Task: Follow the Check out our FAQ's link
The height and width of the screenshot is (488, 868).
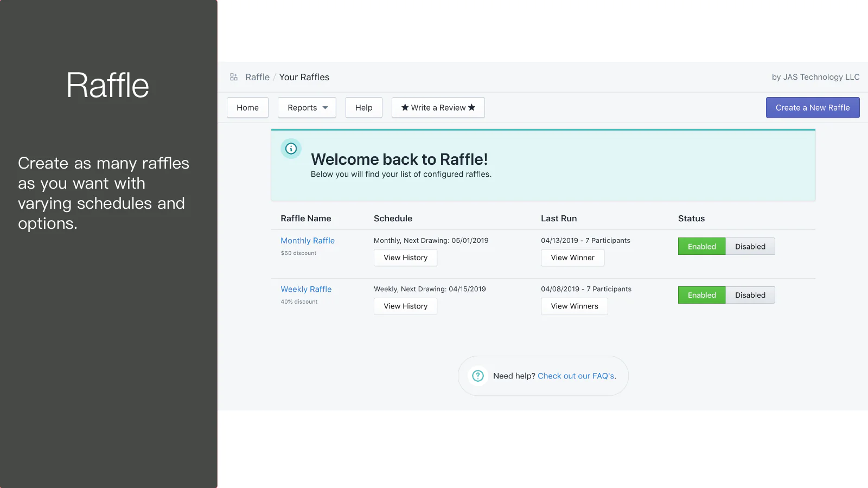Action: pos(576,376)
